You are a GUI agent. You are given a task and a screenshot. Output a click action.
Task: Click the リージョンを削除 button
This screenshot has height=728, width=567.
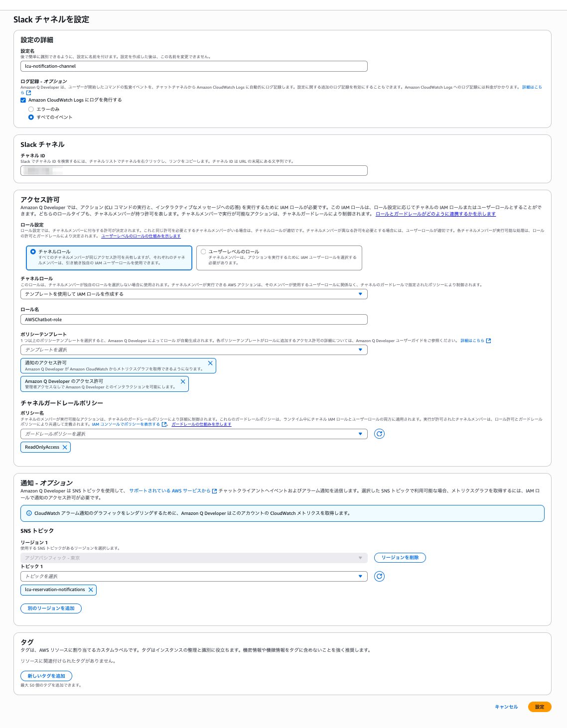tap(400, 558)
